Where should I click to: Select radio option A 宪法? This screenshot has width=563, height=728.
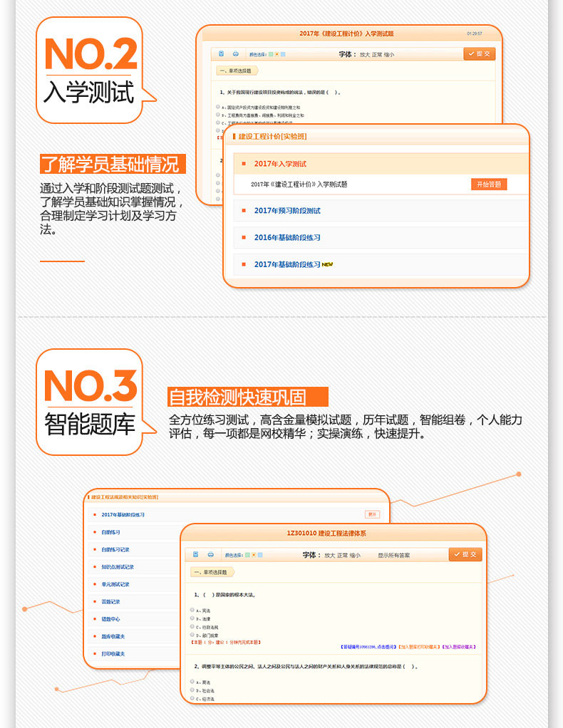pyautogui.click(x=192, y=610)
